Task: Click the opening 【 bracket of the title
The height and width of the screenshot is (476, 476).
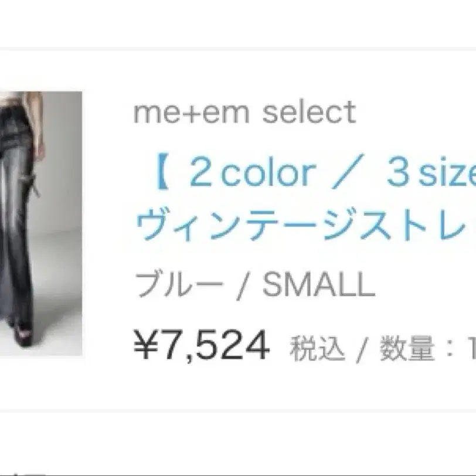Action: click(x=162, y=172)
